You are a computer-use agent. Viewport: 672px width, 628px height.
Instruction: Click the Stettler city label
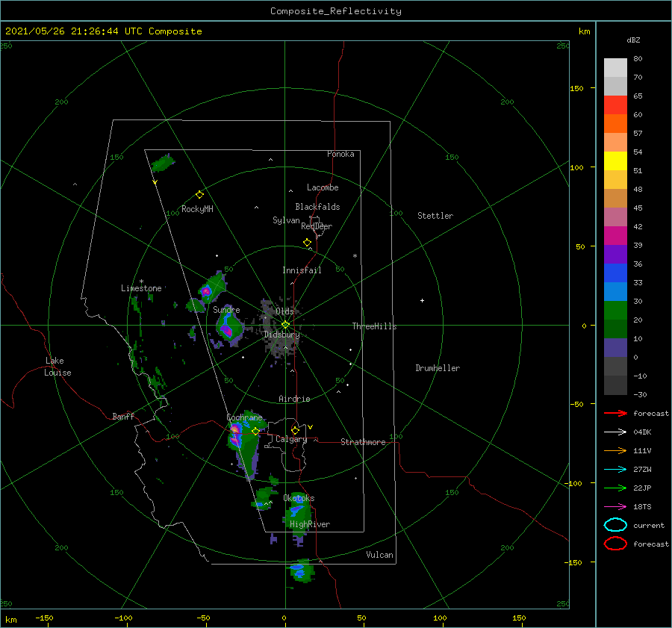click(435, 216)
